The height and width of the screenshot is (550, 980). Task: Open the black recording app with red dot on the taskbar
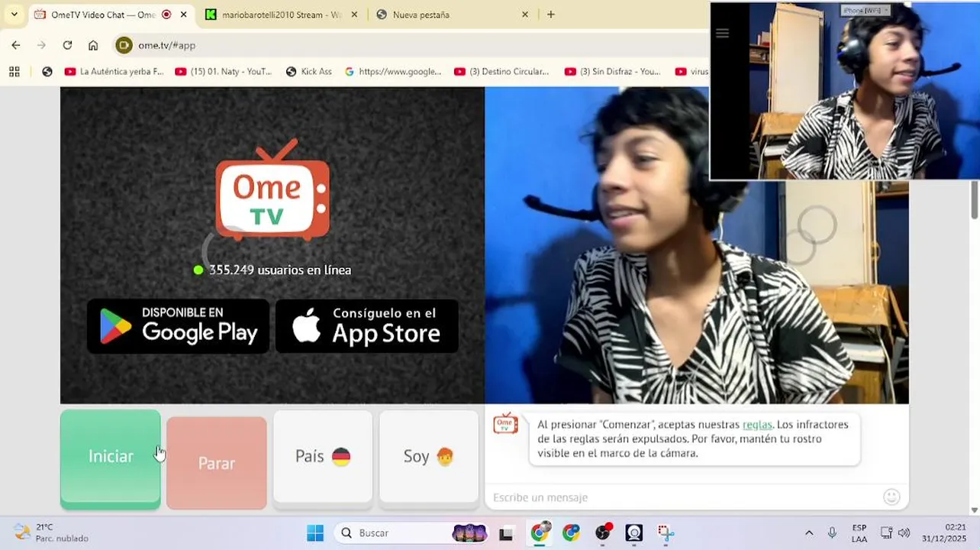tap(603, 532)
